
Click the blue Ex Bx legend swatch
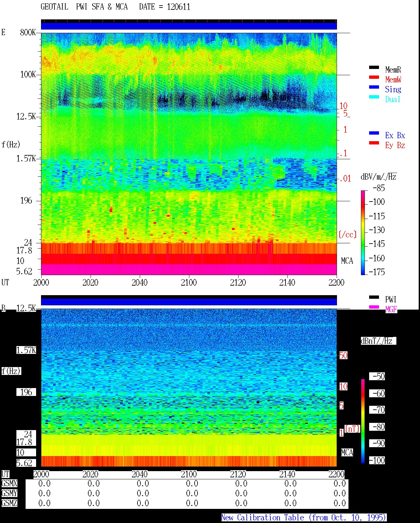point(374,133)
